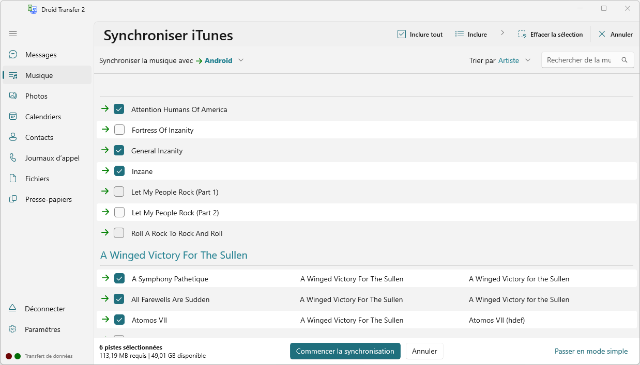Click the artist cell in A Symphony Pathetique row
This screenshot has width=640, height=365.
point(351,279)
